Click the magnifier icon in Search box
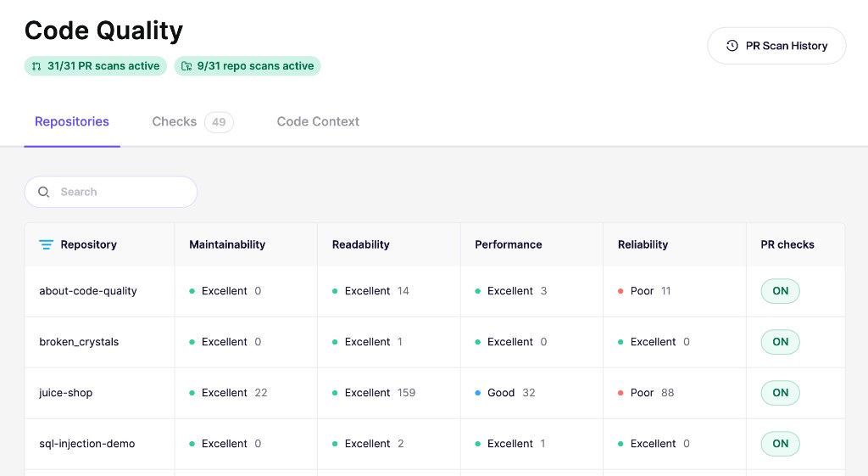868x476 pixels. [x=44, y=192]
